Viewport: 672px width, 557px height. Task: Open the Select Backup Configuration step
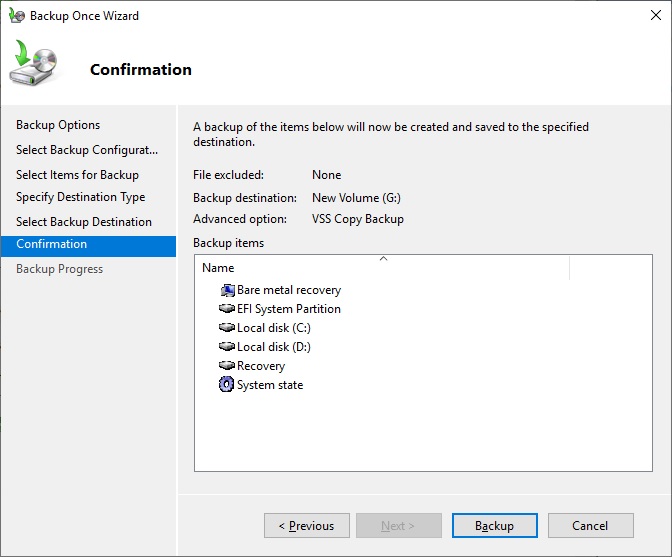tap(87, 150)
